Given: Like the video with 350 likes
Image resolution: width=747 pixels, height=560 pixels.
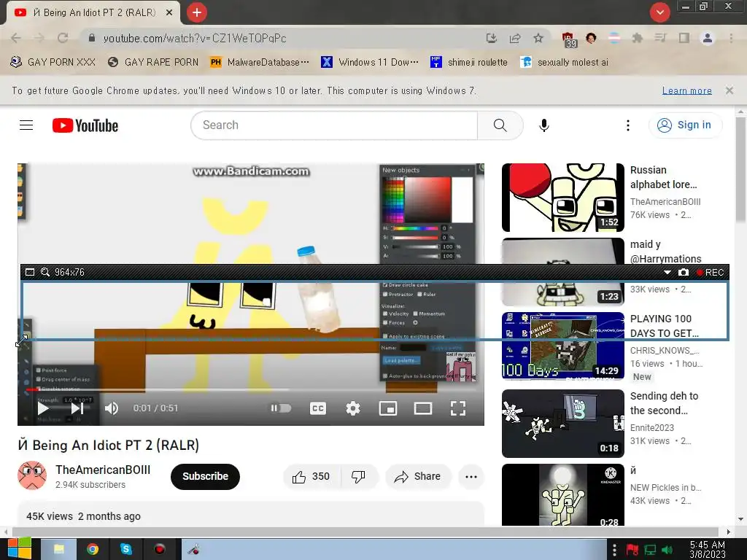Looking at the screenshot, I should point(311,477).
